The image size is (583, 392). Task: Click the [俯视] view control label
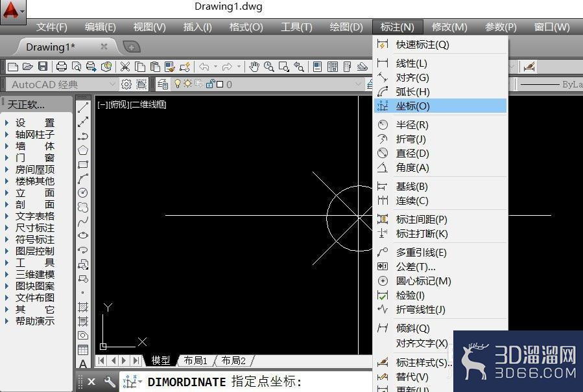(118, 105)
